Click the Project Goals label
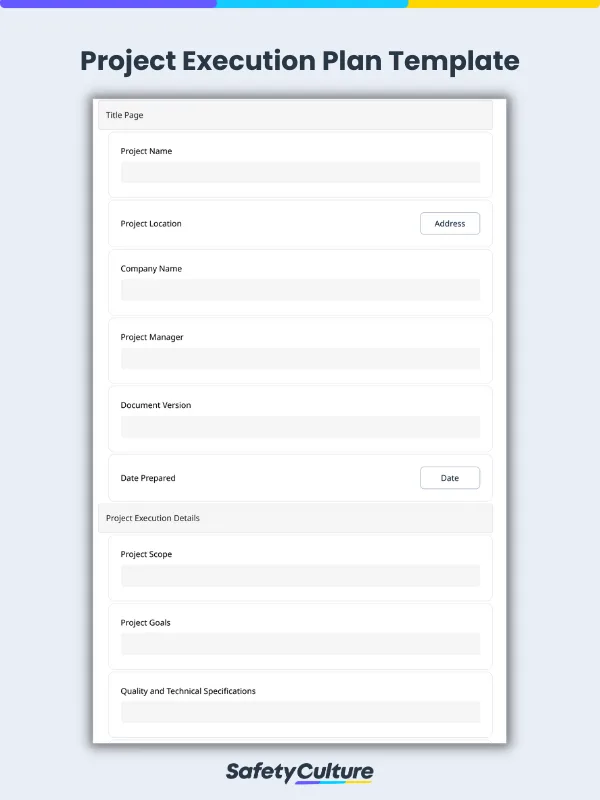The width and height of the screenshot is (600, 800). click(146, 623)
